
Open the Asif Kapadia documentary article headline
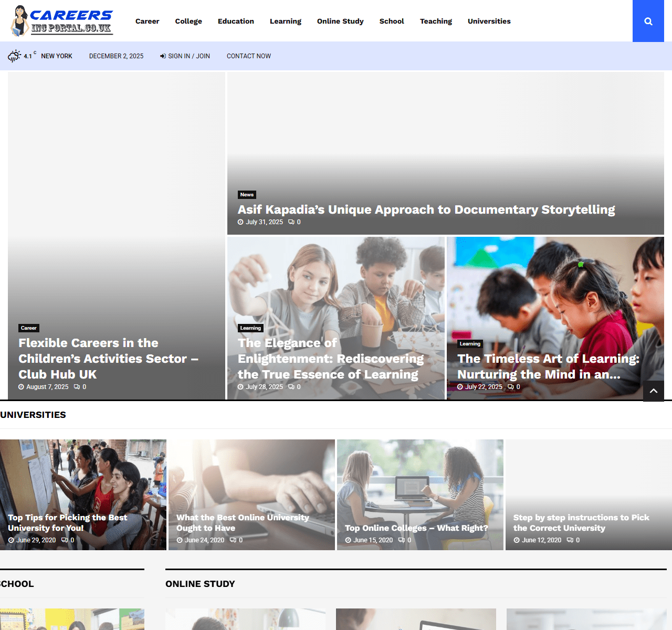coord(426,209)
